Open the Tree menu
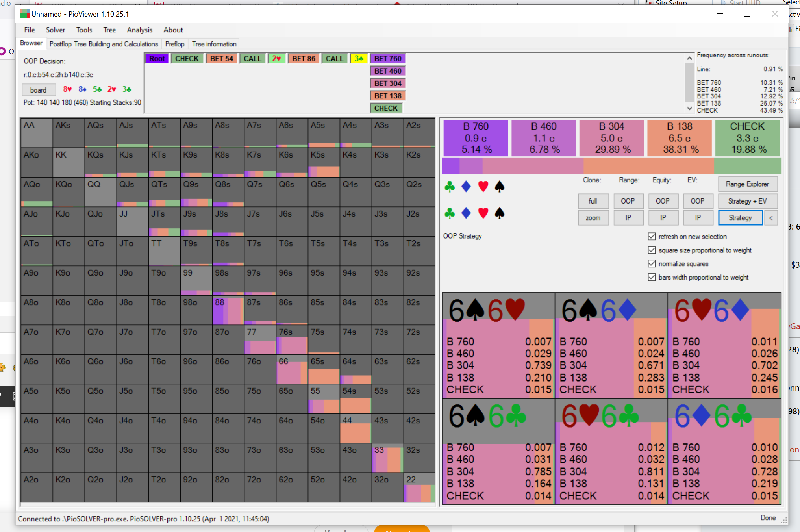 pyautogui.click(x=109, y=30)
